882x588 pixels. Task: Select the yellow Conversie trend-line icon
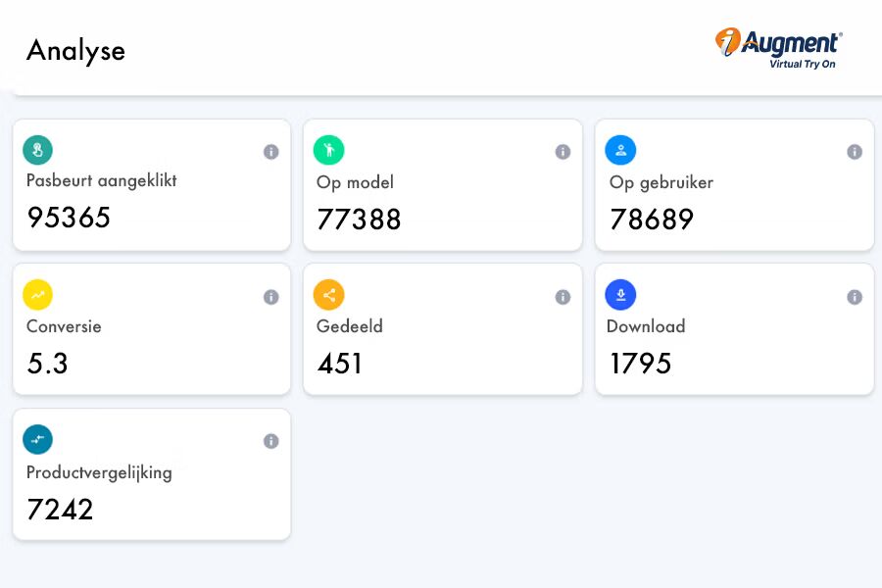pyautogui.click(x=37, y=294)
